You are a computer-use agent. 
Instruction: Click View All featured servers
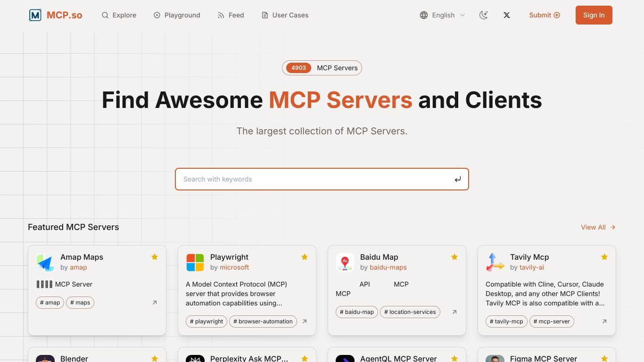click(598, 227)
